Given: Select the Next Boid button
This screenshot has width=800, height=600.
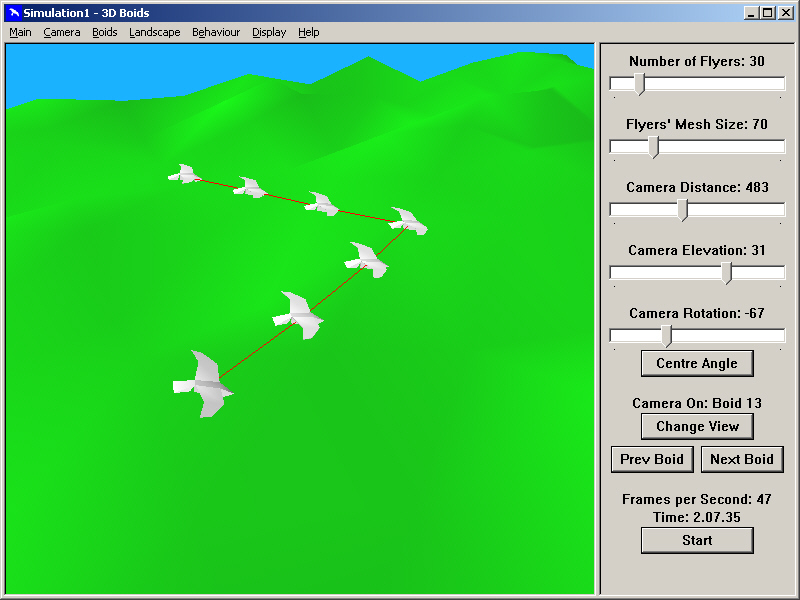Looking at the screenshot, I should (x=742, y=459).
